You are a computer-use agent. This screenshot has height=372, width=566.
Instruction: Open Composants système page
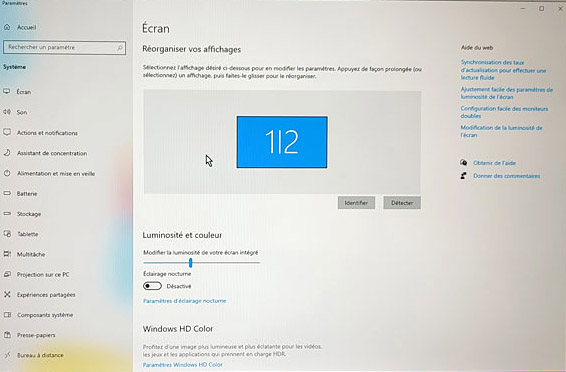tap(45, 315)
